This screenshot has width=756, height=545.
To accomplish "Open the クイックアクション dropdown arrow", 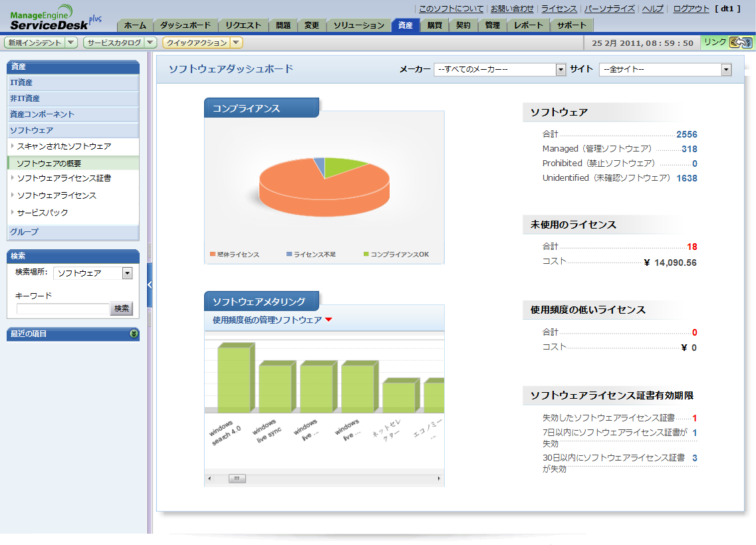I will point(237,43).
